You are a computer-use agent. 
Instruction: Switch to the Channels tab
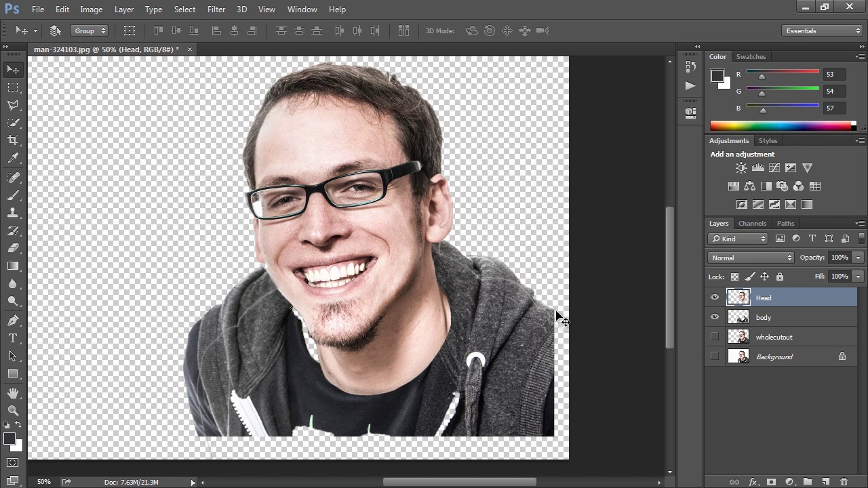(752, 224)
